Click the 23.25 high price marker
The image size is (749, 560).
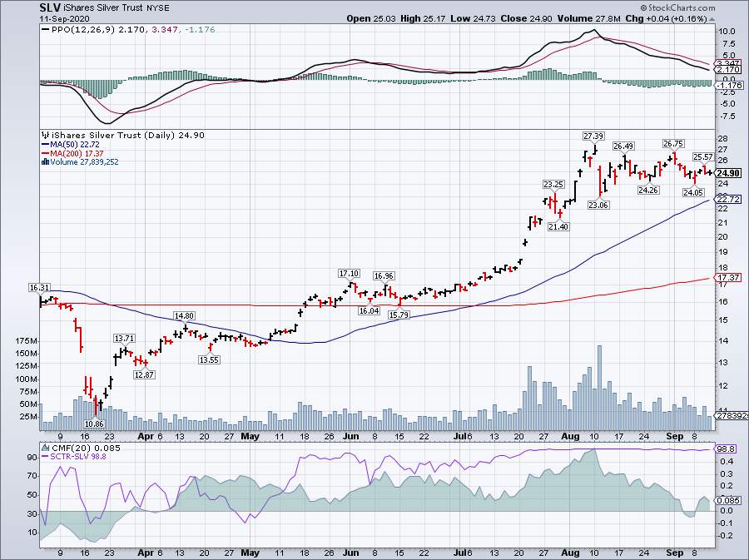click(553, 184)
